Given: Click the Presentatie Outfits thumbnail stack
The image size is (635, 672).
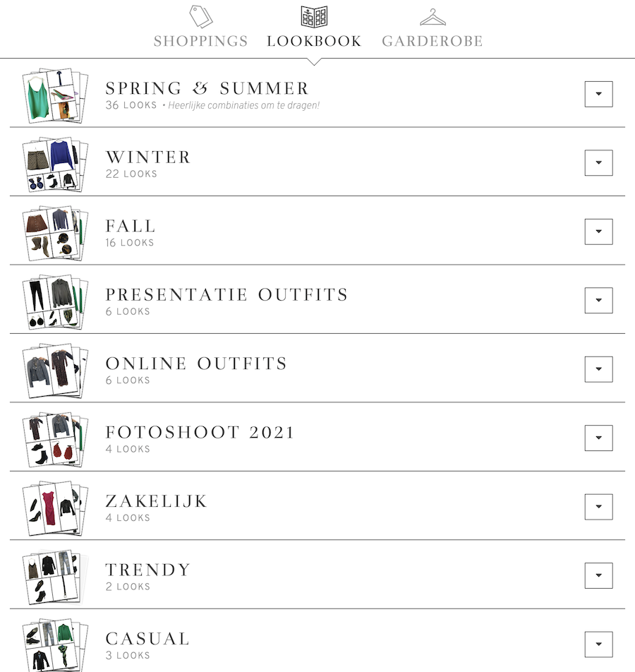Looking at the screenshot, I should 54,300.
